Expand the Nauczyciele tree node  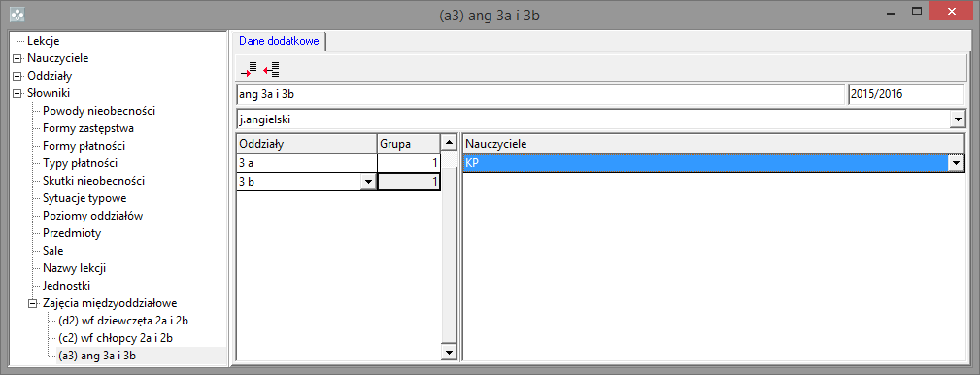17,58
